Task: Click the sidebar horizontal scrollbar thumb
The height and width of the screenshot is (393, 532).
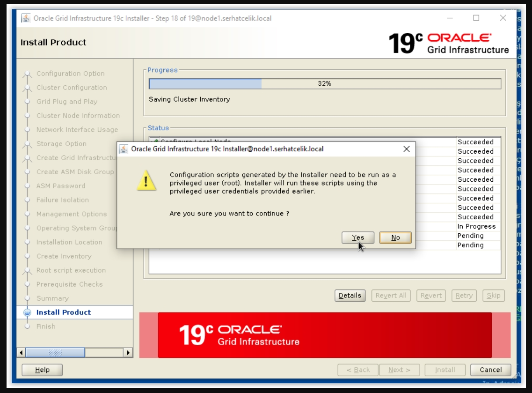Action: [55, 353]
